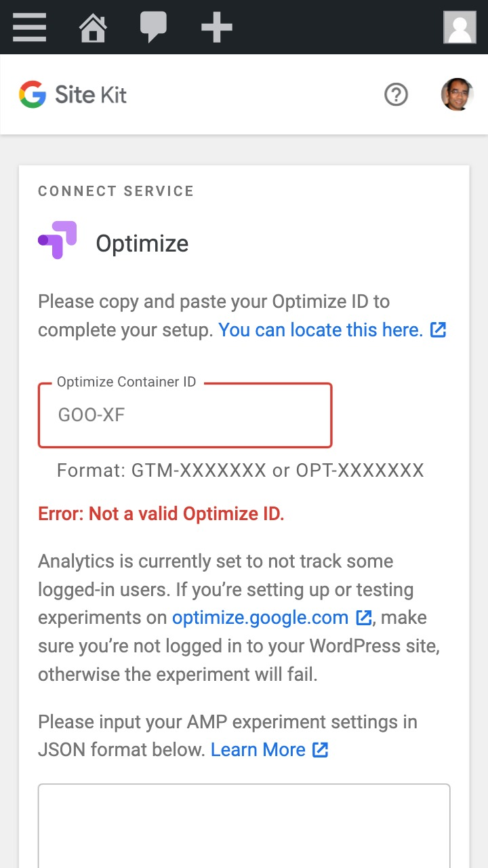Image resolution: width=488 pixels, height=868 pixels.
Task: Open Site Kit help via the question mark icon
Action: pyautogui.click(x=396, y=95)
